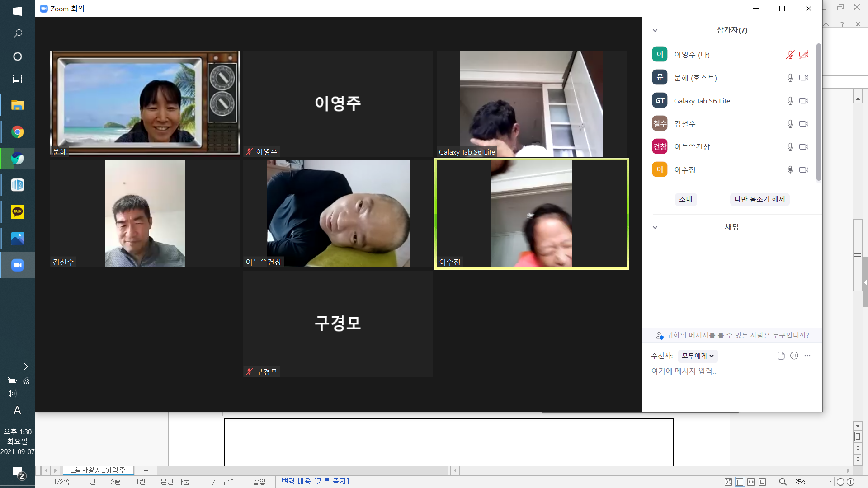Open chat more options (three dots)

click(x=807, y=356)
